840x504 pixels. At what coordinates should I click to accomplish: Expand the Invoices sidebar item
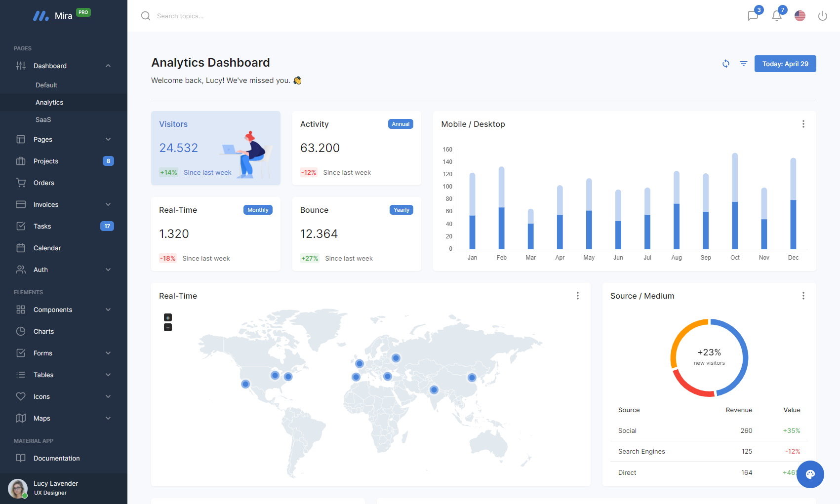pyautogui.click(x=64, y=204)
